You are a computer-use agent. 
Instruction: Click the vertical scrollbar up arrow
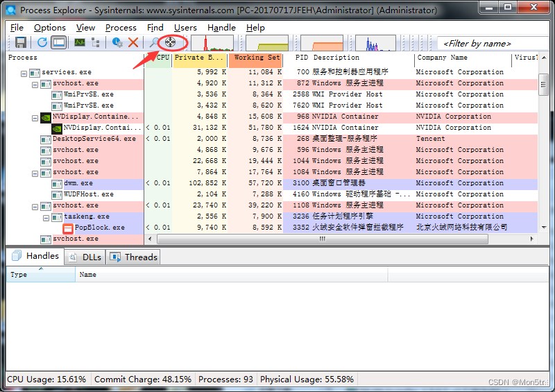coord(544,58)
